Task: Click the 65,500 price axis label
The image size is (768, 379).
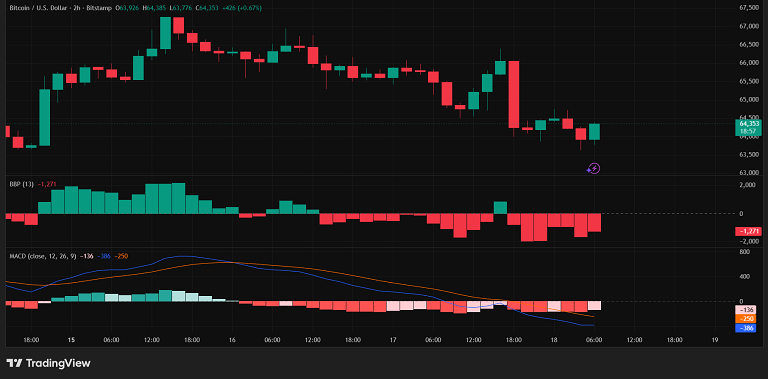Action: [749, 81]
